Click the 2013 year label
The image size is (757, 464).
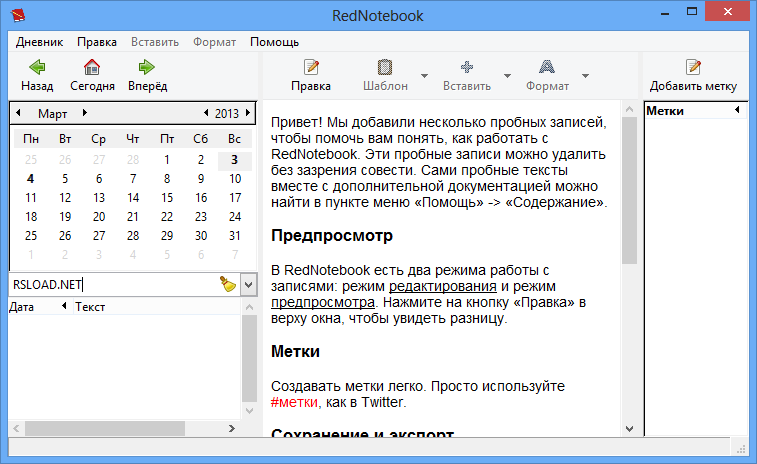[x=227, y=113]
